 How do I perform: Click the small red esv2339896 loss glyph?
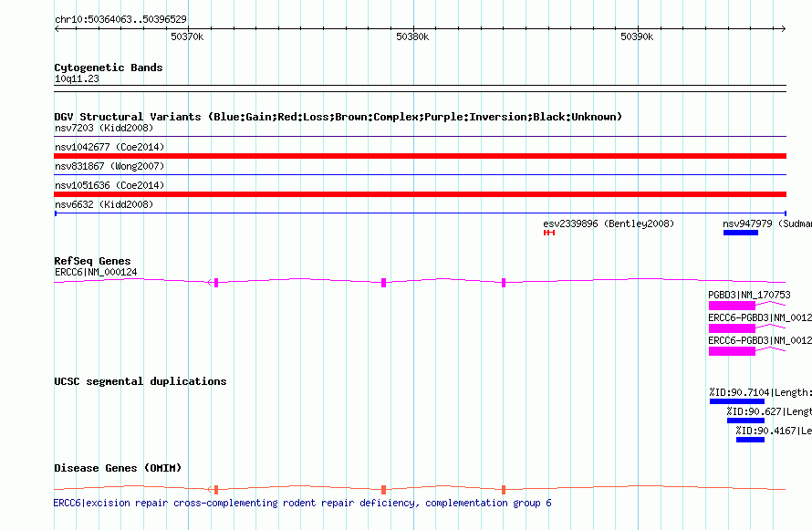click(x=549, y=233)
